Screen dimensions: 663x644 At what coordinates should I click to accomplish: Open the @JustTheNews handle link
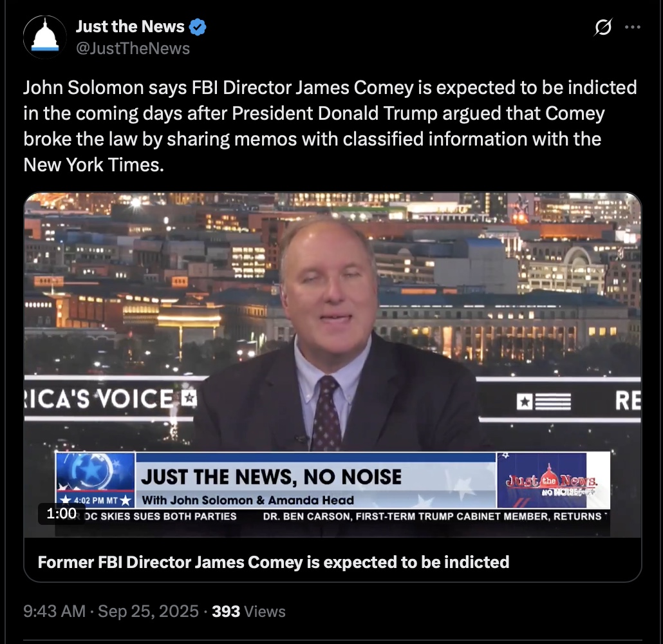(133, 48)
